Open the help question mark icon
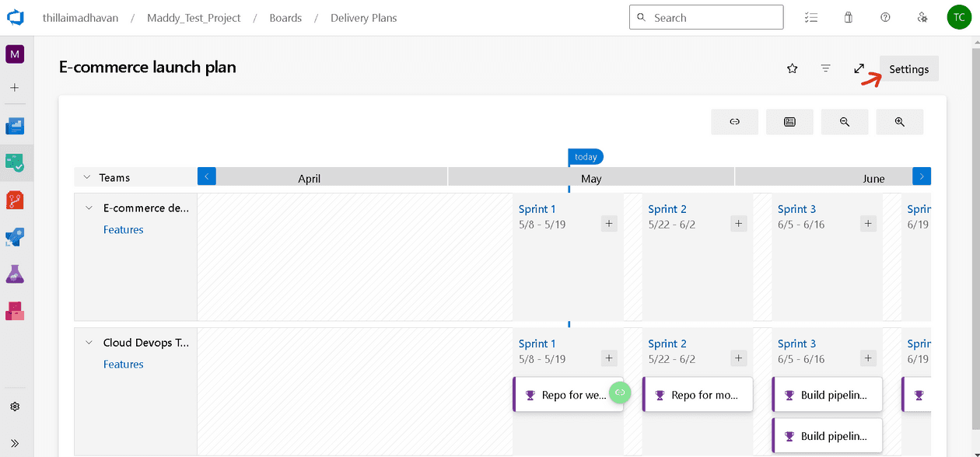The height and width of the screenshot is (457, 980). [x=885, y=17]
